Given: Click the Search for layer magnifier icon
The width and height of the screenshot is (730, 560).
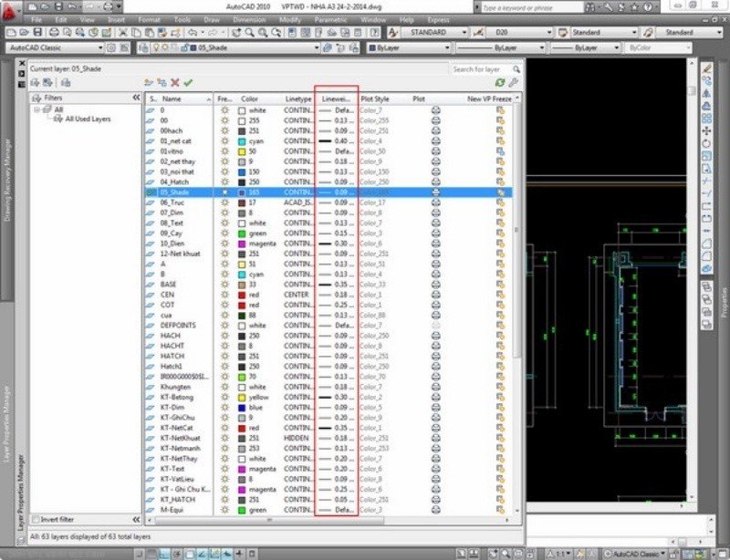Looking at the screenshot, I should point(517,68).
